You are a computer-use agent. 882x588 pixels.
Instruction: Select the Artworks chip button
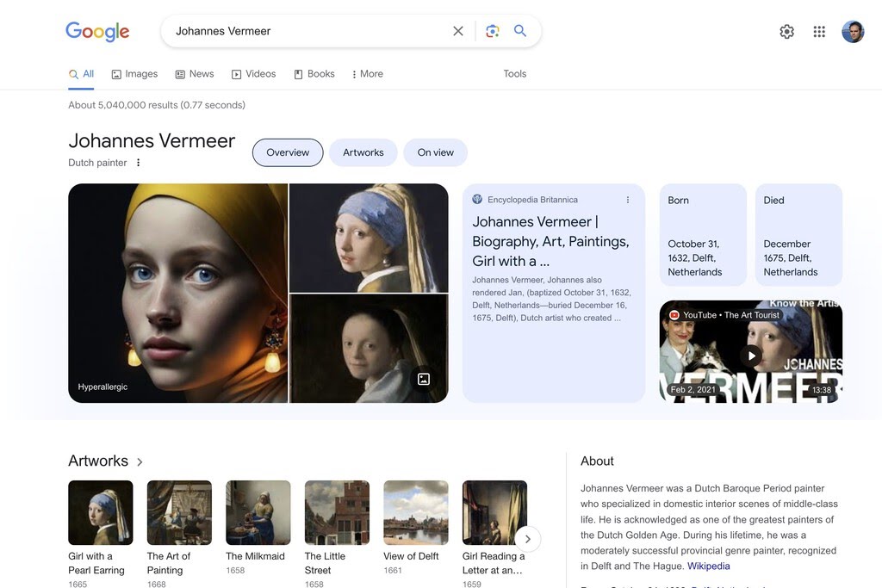(363, 152)
